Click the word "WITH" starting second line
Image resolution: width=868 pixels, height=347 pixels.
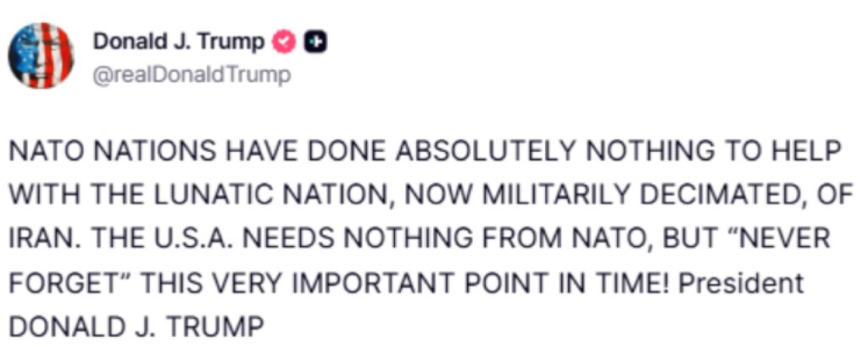point(39,195)
